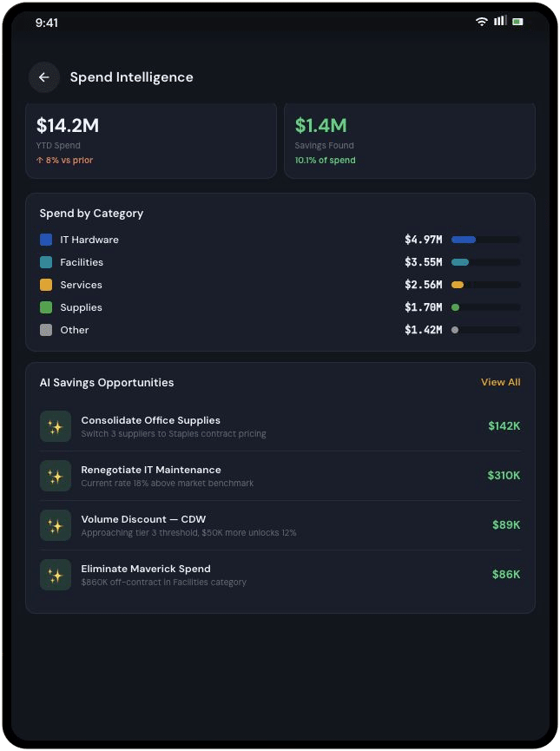Click the $4.97M spend value
The image size is (560, 751).
pos(424,240)
